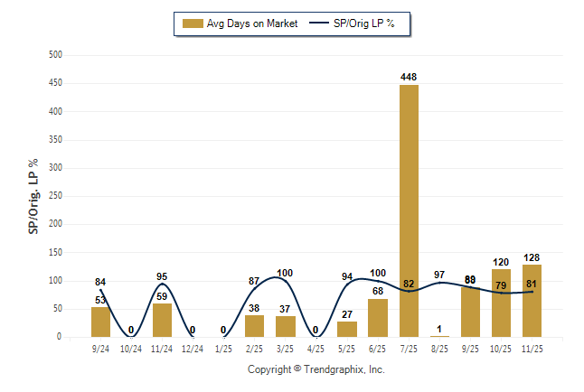Screen dimensions: 584x392
Task: Select the 10/25 bar labeled 120
Action: (501, 303)
